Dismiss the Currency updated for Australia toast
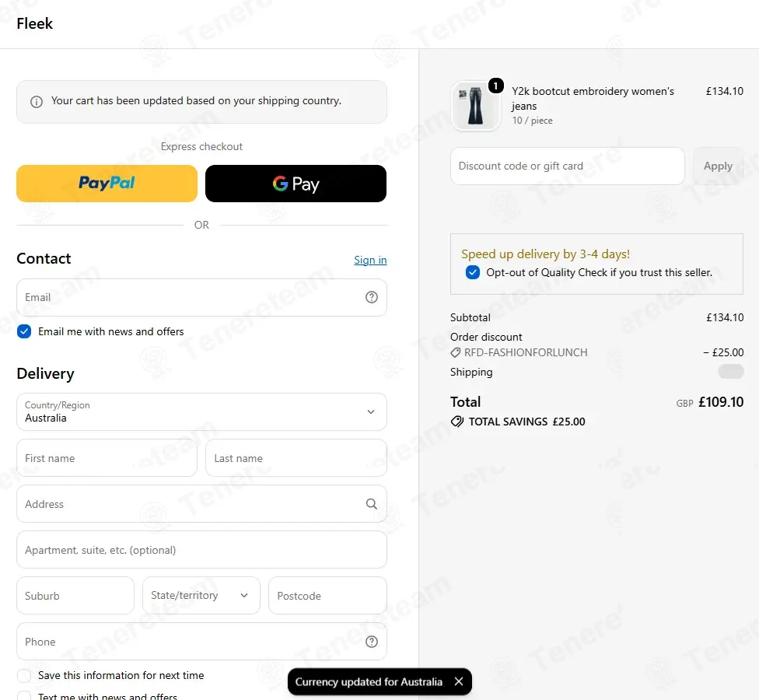Image resolution: width=759 pixels, height=700 pixels. click(x=458, y=681)
